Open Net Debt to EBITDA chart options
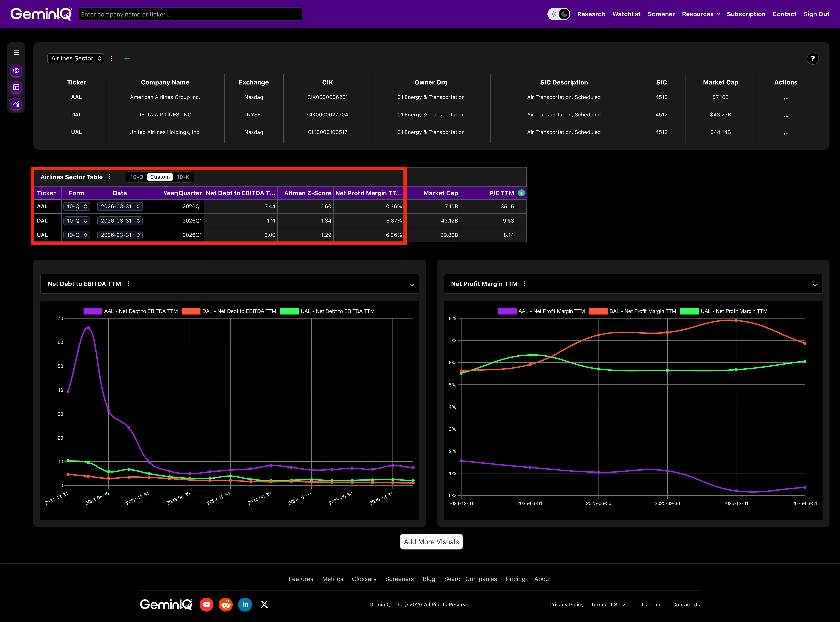The image size is (840, 622). [x=128, y=284]
